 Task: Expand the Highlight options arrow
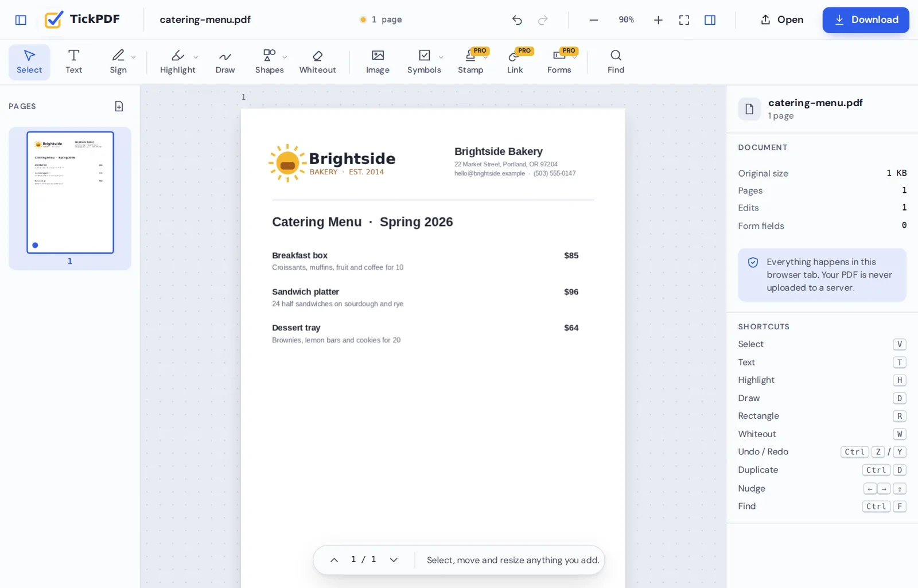point(196,57)
